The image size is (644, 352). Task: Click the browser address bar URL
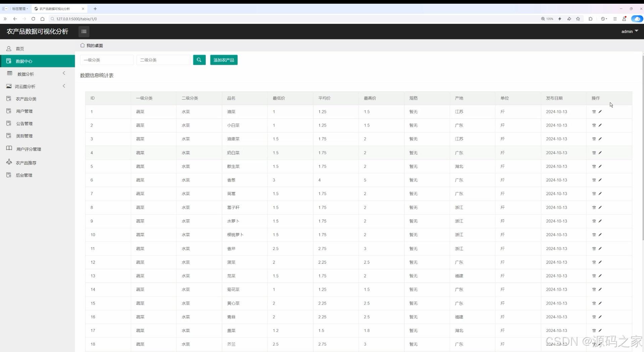point(77,19)
